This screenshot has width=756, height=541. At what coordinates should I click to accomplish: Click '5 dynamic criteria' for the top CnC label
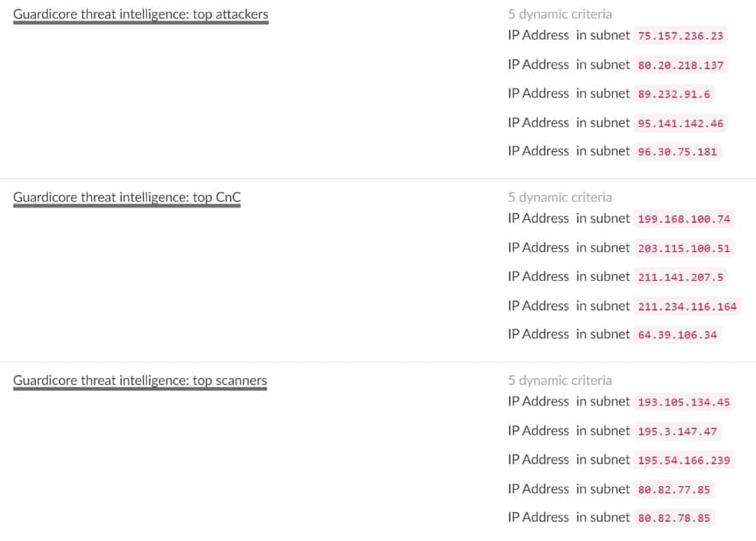(x=560, y=197)
